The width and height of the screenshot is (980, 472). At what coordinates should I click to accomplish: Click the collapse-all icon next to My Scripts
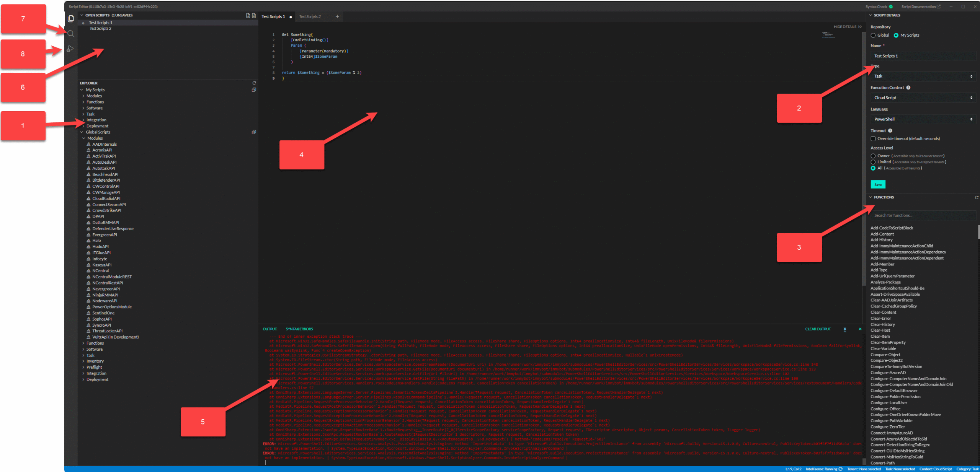(254, 90)
